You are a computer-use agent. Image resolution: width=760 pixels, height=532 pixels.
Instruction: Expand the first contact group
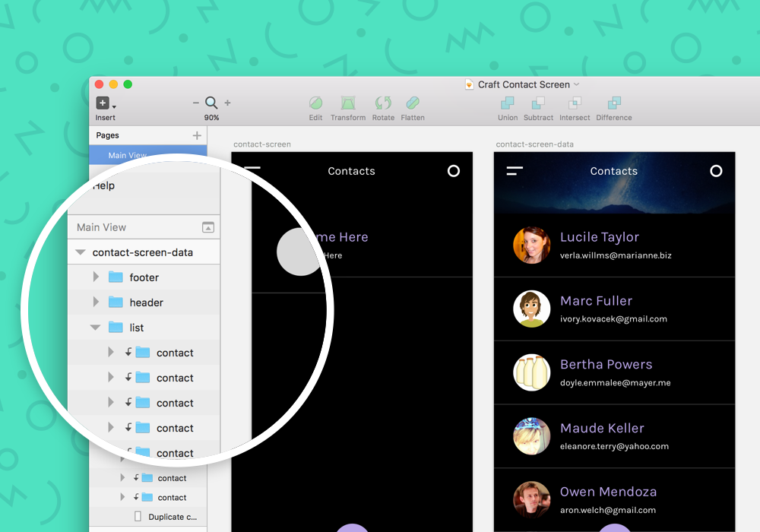coord(110,352)
